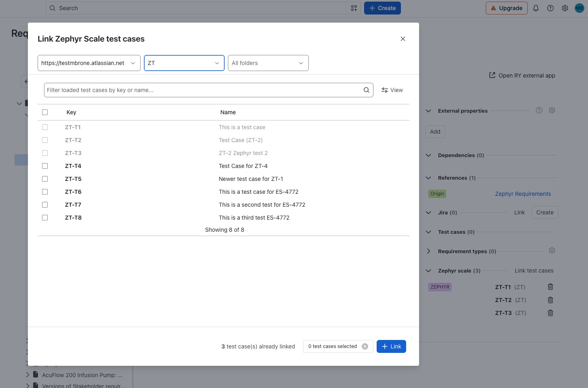588x388 pixels.
Task: Collapse the Dependencies section
Action: click(x=428, y=155)
